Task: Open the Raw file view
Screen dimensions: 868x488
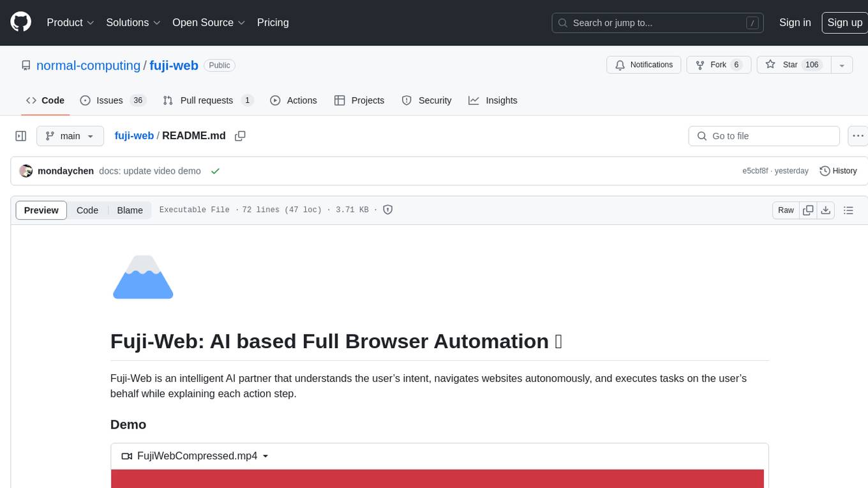Action: 786,210
